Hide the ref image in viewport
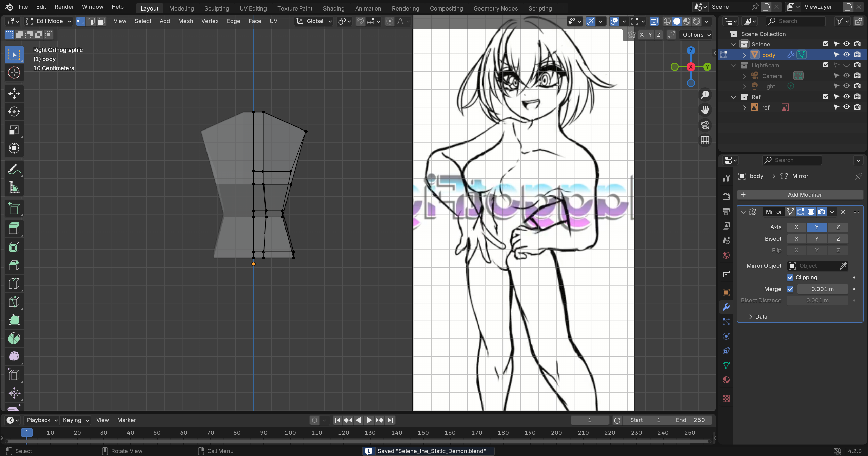Viewport: 868px width, 456px height. (847, 107)
